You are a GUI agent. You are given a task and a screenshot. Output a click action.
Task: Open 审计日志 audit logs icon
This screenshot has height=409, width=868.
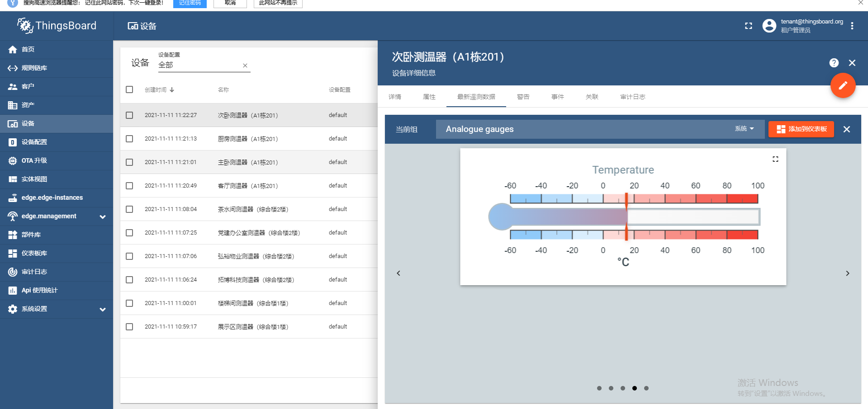click(x=13, y=272)
